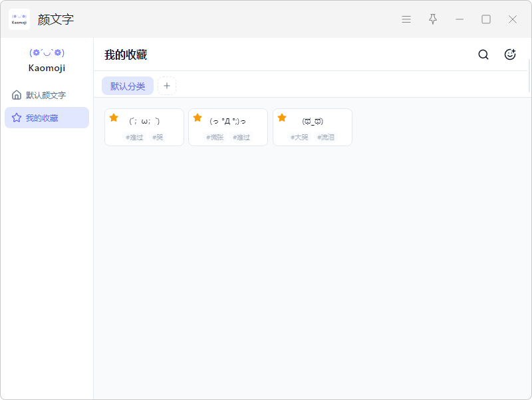
Task: Select the 默认分类 category tab
Action: (x=128, y=86)
